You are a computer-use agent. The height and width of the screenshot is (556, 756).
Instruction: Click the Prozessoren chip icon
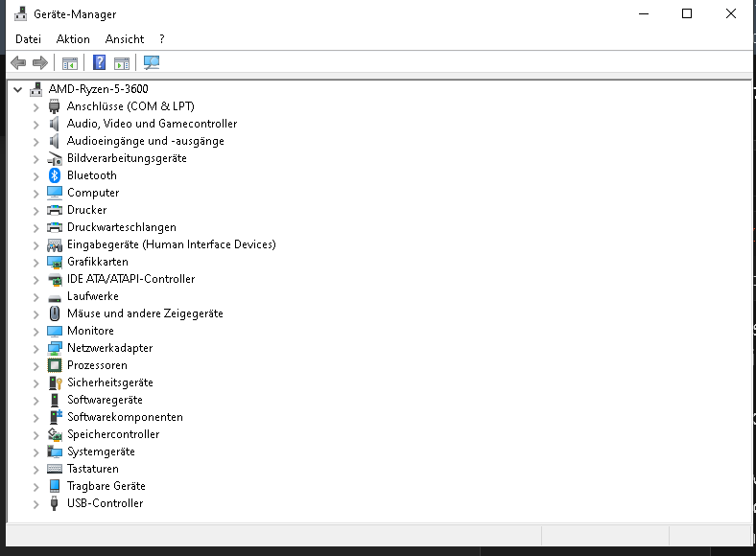[x=55, y=365]
